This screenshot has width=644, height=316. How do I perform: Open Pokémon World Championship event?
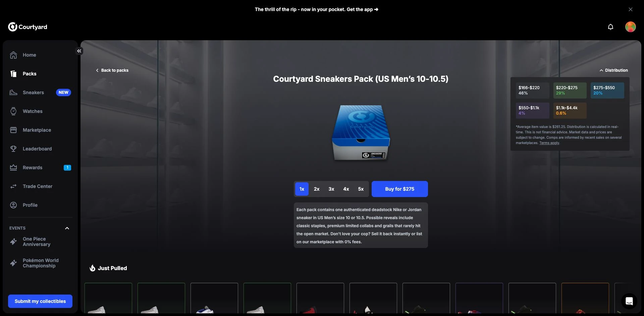click(x=40, y=263)
